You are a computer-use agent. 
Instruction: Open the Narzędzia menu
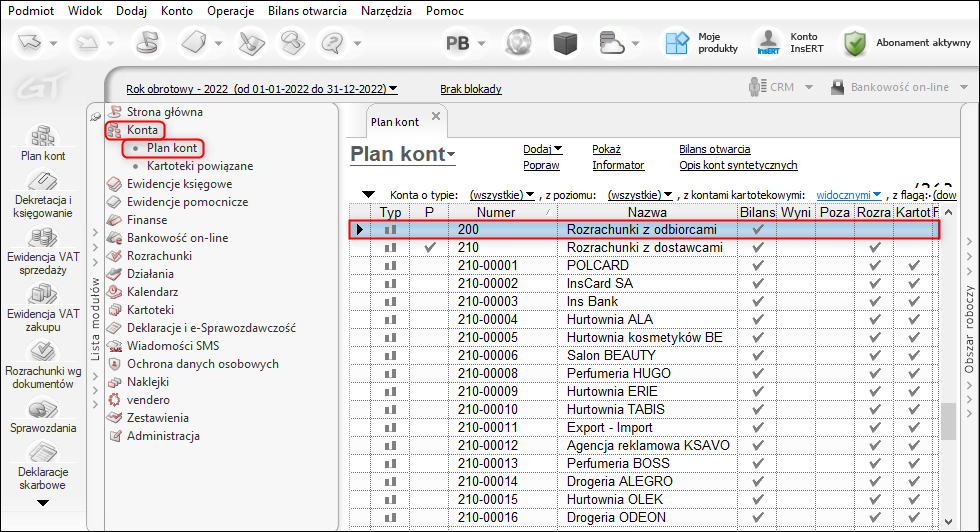click(386, 11)
